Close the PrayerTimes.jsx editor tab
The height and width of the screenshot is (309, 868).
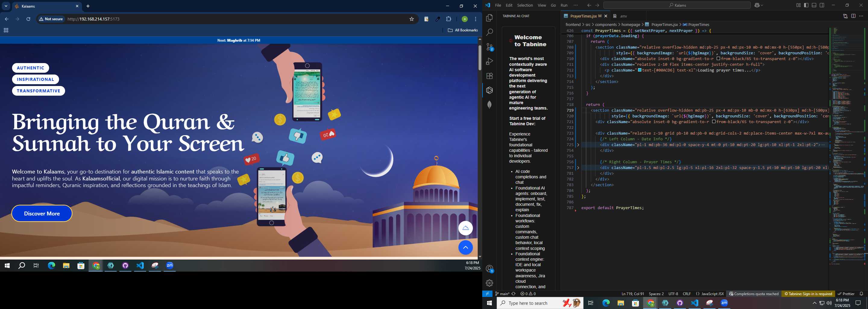click(606, 16)
